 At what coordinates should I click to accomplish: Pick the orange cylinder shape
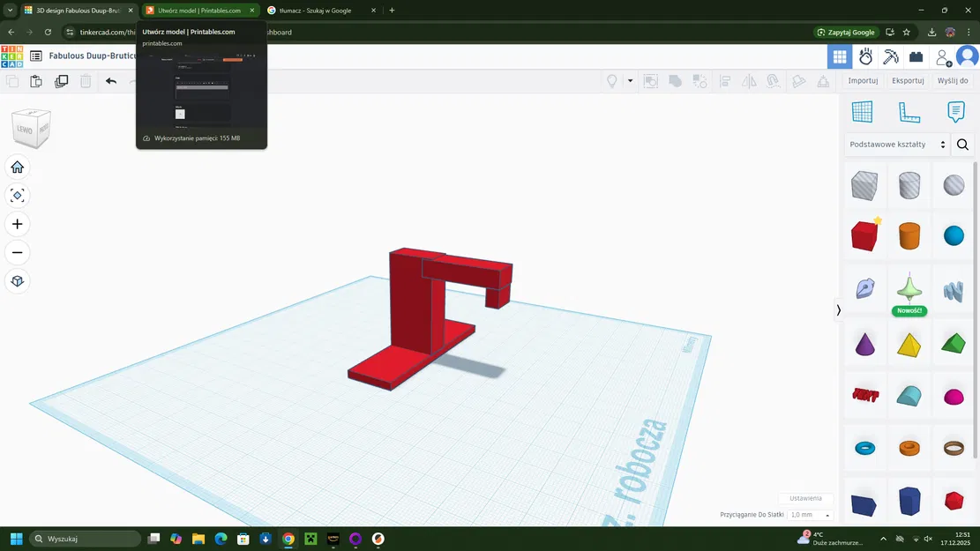click(x=909, y=236)
